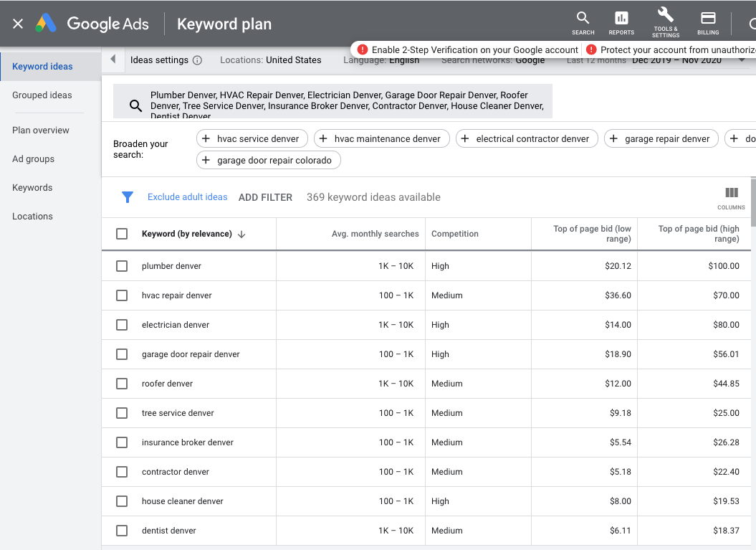Open Keywords in the sidebar

32,188
